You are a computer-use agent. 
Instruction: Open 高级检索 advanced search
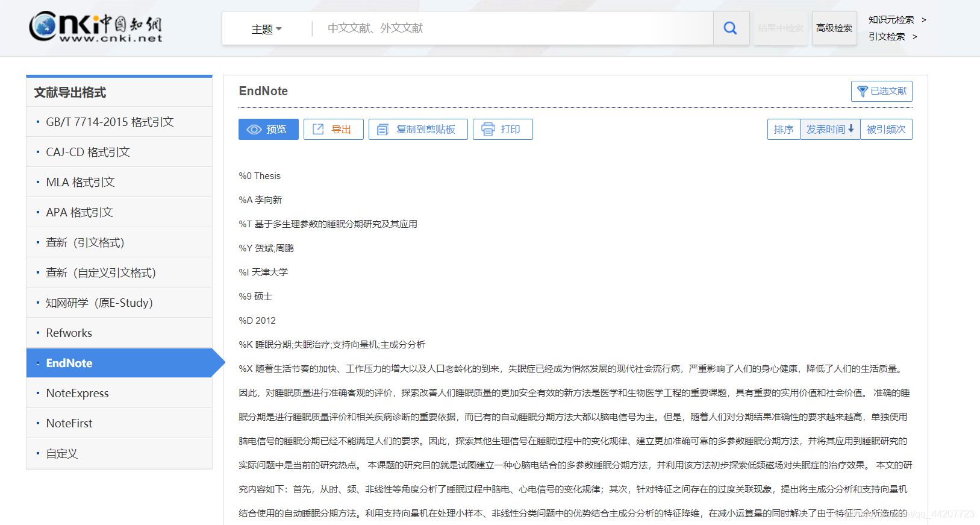834,28
